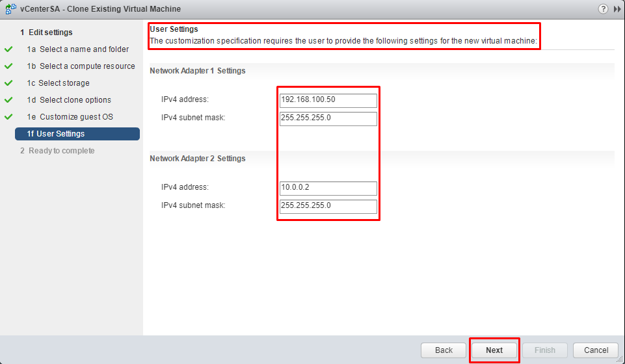Select step 2 Ready to complete

pos(57,151)
